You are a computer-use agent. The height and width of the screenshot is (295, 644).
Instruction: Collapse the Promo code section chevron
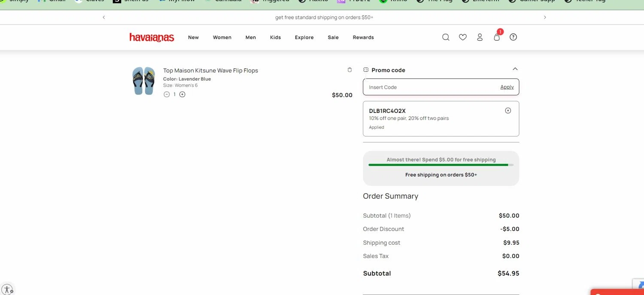515,69
